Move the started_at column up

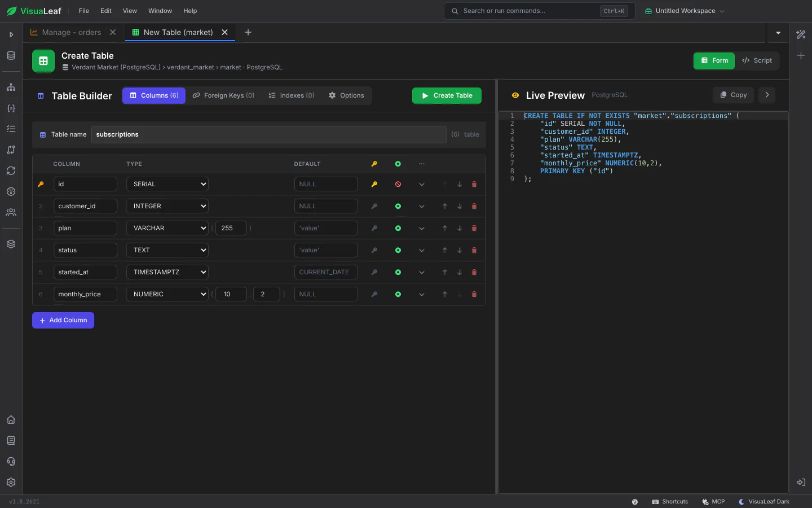tap(445, 272)
